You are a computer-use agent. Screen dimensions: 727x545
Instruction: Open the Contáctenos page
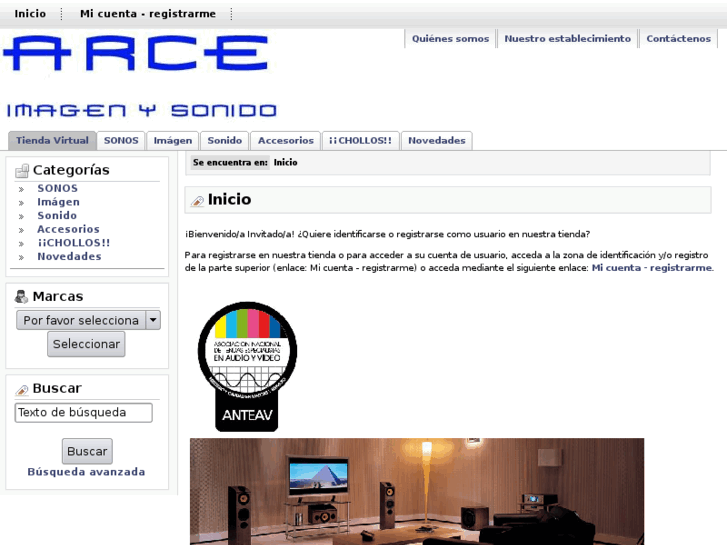pyautogui.click(x=678, y=38)
